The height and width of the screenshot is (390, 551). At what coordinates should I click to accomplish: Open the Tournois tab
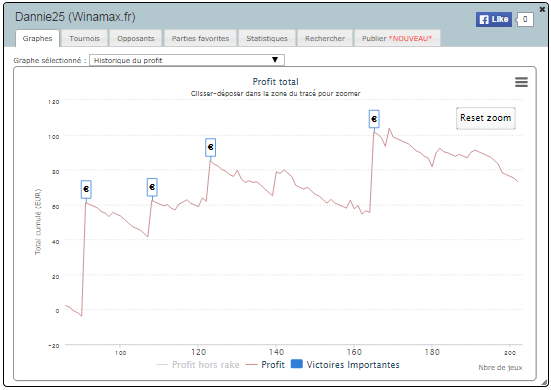click(84, 38)
